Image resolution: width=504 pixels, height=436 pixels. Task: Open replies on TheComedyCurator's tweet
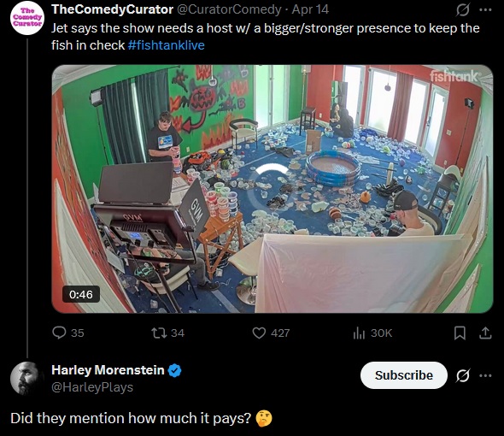pyautogui.click(x=67, y=333)
